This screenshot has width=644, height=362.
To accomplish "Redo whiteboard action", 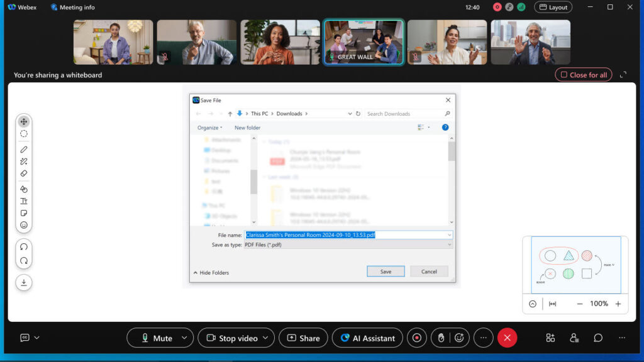I will click(24, 261).
